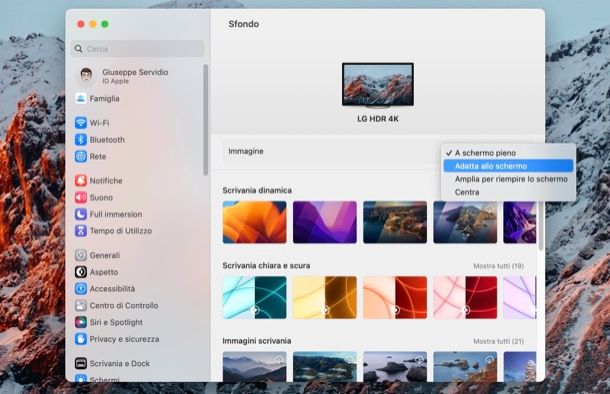The image size is (610, 394).
Task: Select the Rete globe icon
Action: pos(81,156)
